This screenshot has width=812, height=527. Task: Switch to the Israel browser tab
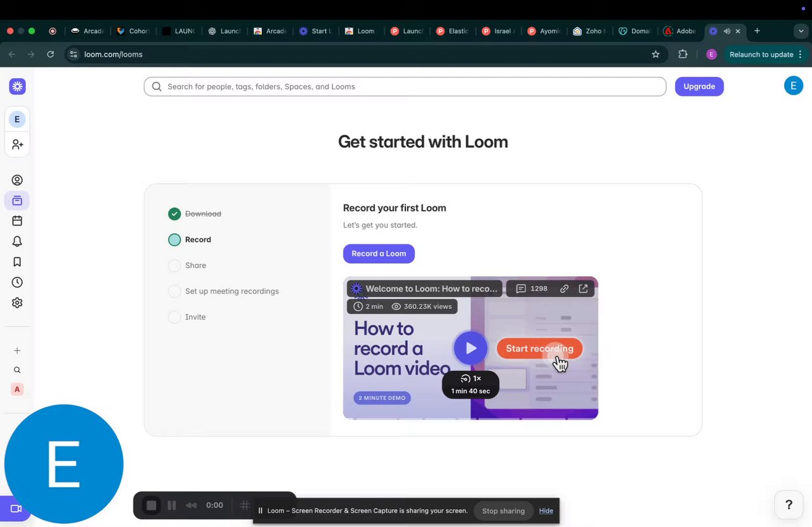[x=498, y=31]
